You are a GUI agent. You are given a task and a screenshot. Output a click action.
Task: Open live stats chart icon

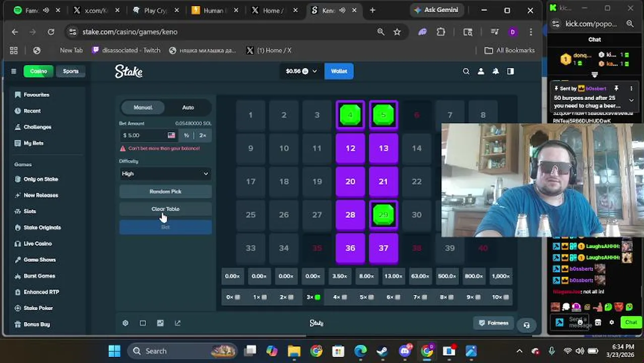pos(160,323)
